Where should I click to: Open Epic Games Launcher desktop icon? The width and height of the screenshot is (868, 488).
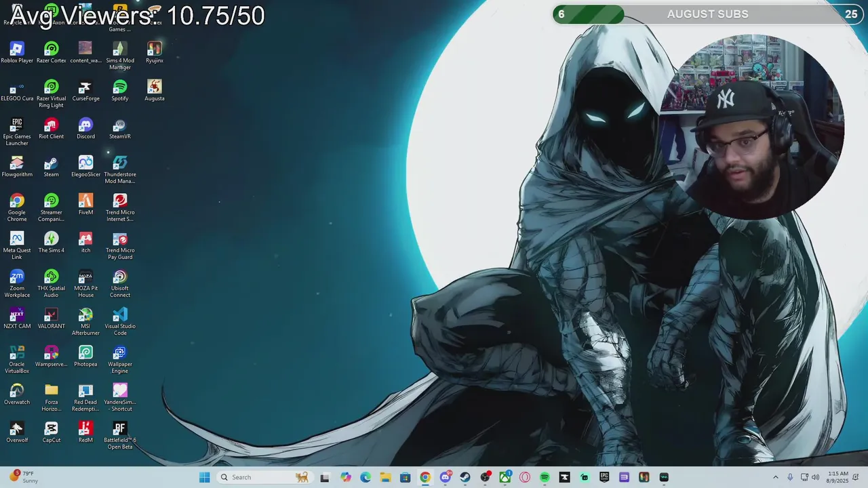[17, 131]
